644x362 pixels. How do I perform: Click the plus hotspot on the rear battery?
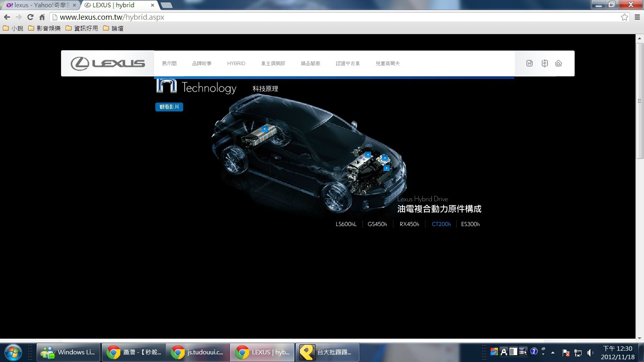(264, 129)
